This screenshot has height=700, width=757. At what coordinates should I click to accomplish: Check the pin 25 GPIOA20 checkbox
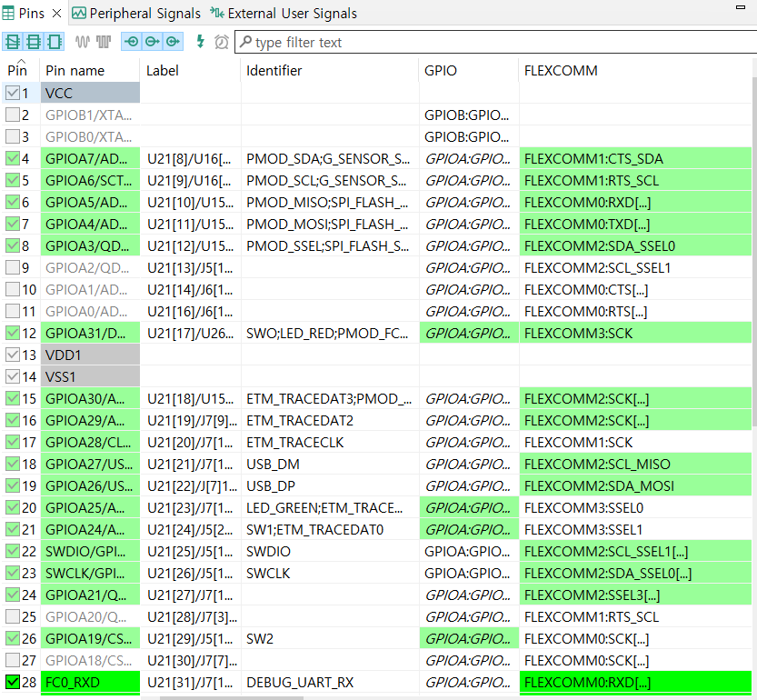point(13,616)
